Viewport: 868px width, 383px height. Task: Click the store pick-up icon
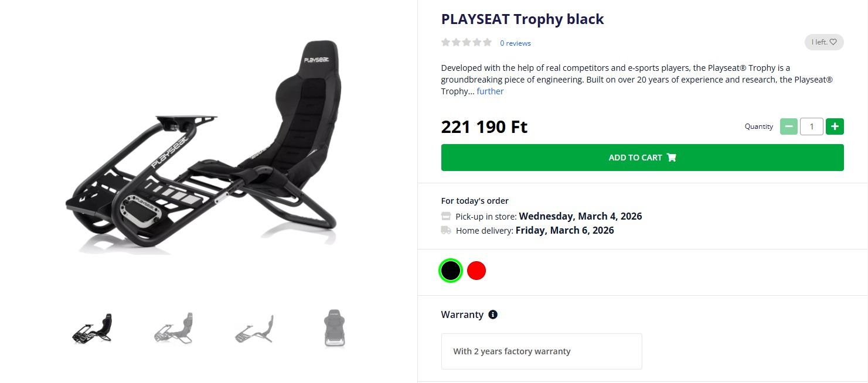click(446, 216)
